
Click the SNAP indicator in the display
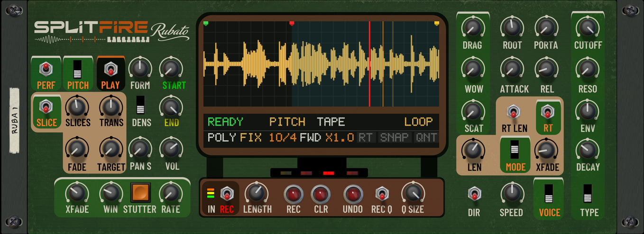[x=395, y=138]
